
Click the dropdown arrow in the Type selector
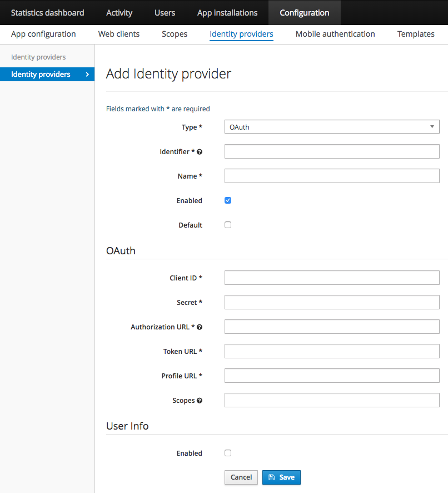(x=432, y=126)
